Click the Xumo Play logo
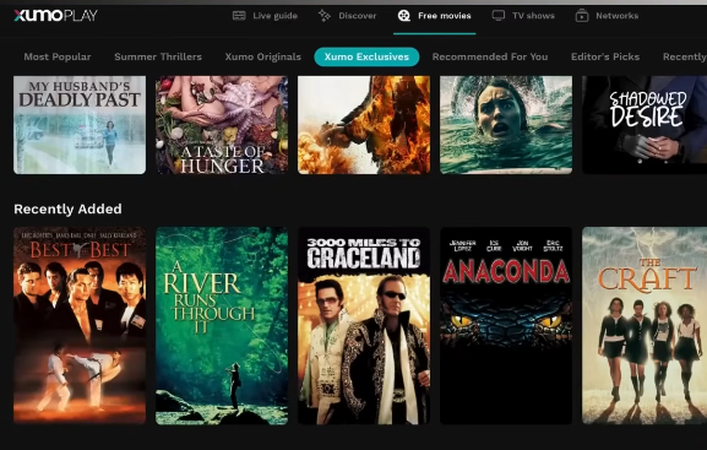This screenshot has width=707, height=450. (x=55, y=16)
